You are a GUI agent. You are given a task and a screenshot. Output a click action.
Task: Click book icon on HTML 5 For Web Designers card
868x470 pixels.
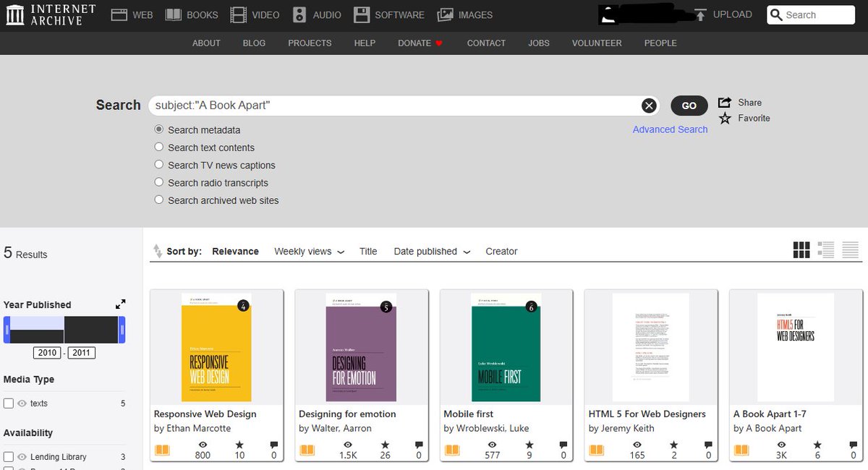point(597,450)
